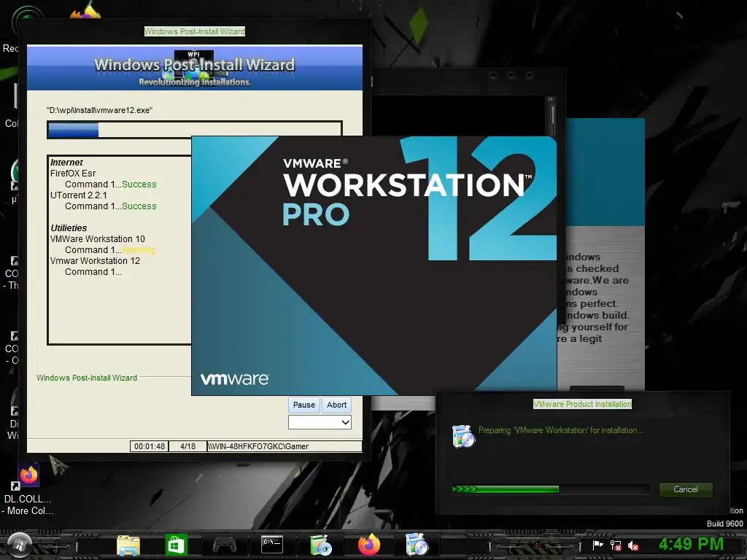The image size is (747, 560).
Task: Click the Warning status under VMWare Workstation 10
Action: point(139,250)
